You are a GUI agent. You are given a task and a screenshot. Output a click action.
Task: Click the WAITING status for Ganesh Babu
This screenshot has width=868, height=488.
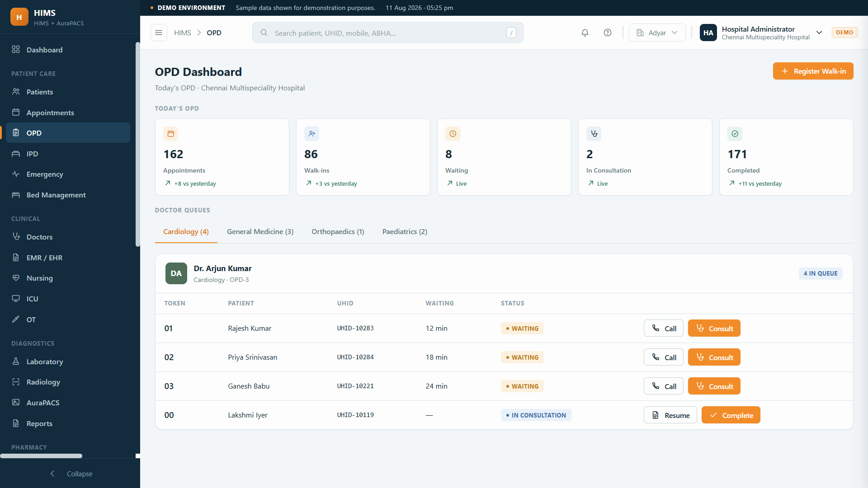click(522, 386)
